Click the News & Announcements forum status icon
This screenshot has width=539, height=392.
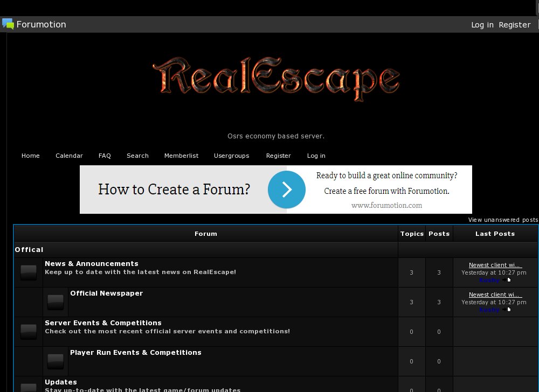(x=29, y=272)
